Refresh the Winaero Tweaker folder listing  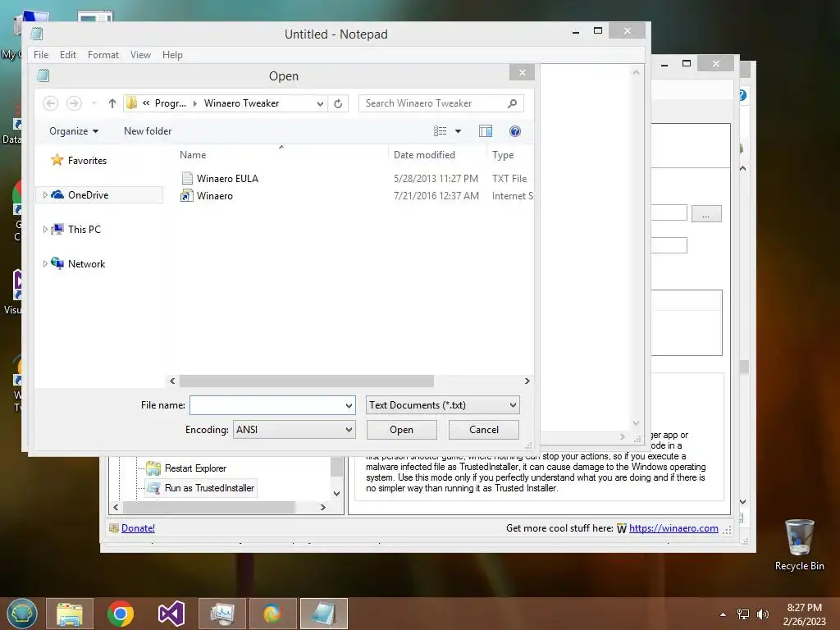click(x=338, y=103)
